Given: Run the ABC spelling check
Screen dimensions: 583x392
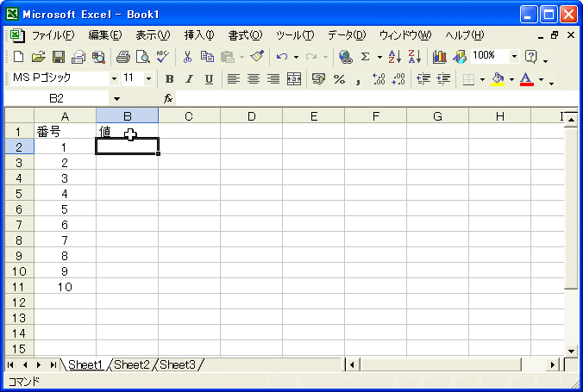Looking at the screenshot, I should (x=163, y=57).
